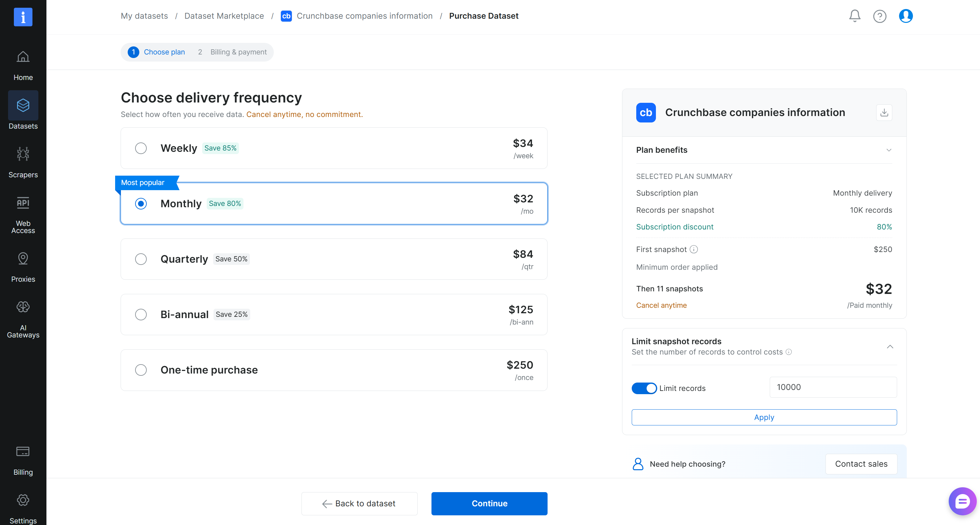980x525 pixels.
Task: Click Back to dataset button
Action: click(x=359, y=504)
